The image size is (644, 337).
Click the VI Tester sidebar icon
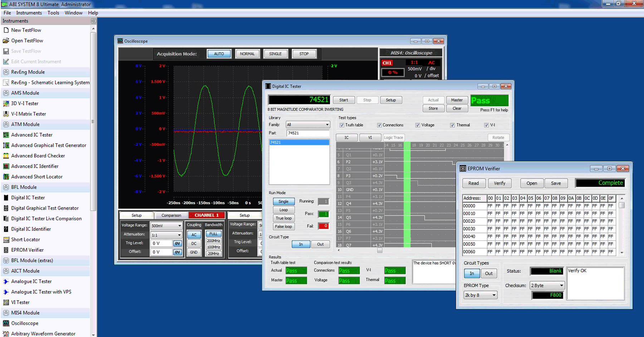tap(6, 302)
